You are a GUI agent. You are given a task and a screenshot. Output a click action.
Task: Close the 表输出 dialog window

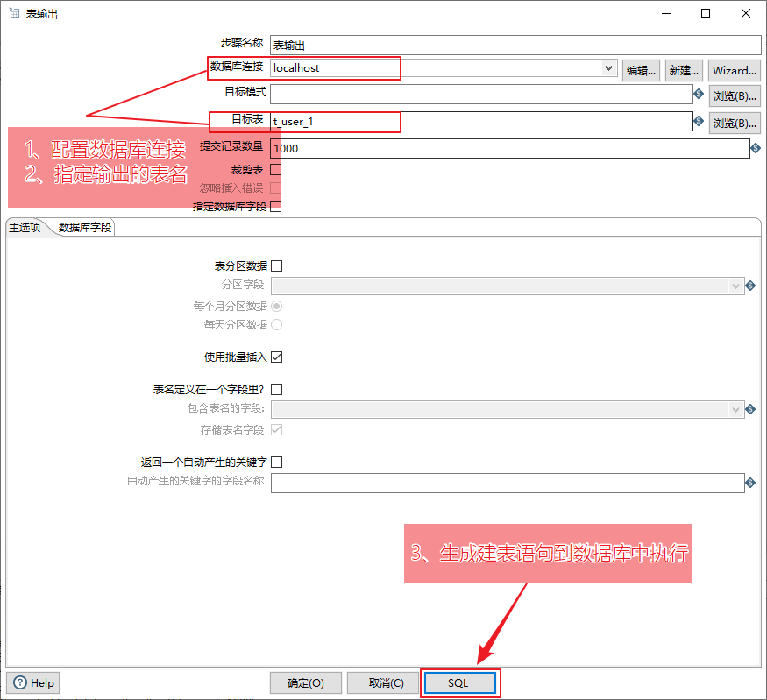pyautogui.click(x=746, y=13)
